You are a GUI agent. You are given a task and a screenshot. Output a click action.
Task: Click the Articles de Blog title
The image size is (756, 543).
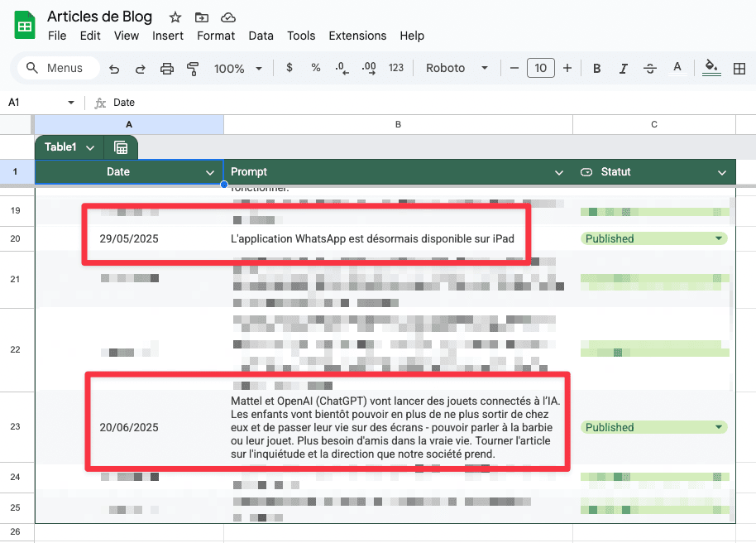[x=100, y=17]
